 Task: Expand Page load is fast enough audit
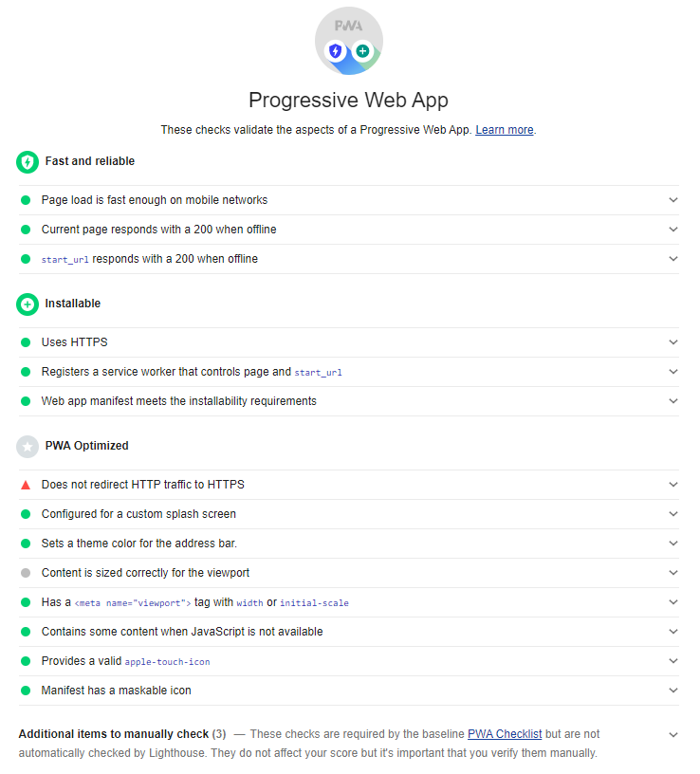(x=672, y=200)
